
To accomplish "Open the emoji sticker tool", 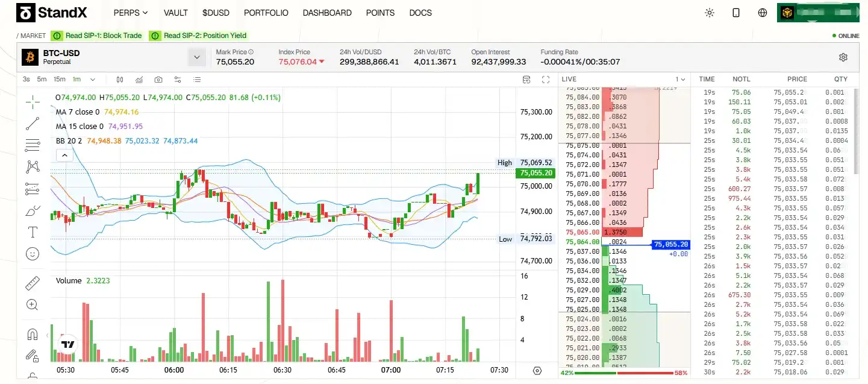I will click(33, 254).
